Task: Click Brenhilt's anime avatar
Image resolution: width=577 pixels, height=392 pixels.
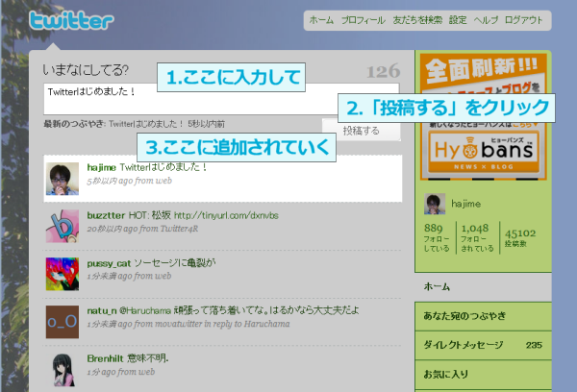Action: tap(63, 370)
